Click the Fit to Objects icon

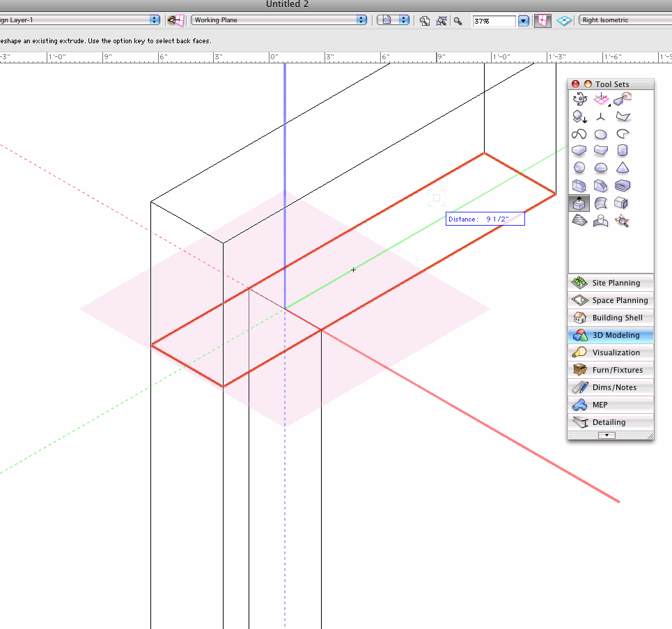[x=441, y=21]
